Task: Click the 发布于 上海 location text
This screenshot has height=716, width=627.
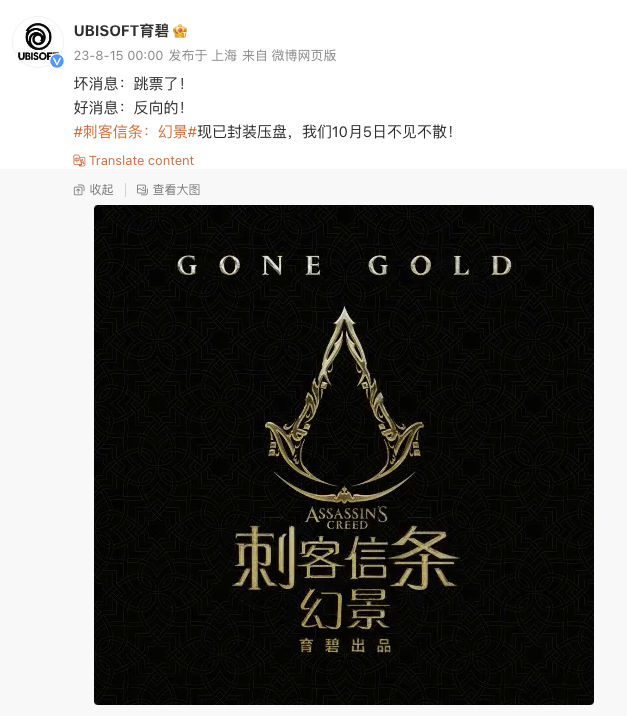Action: [202, 56]
